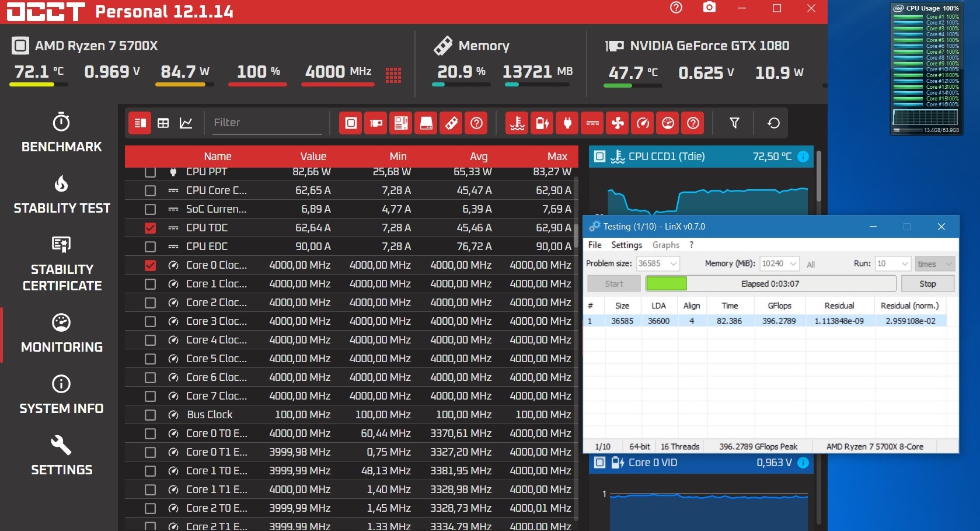The width and height of the screenshot is (980, 531).
Task: Uncheck the CPU TDC row checkbox
Action: pyautogui.click(x=150, y=228)
